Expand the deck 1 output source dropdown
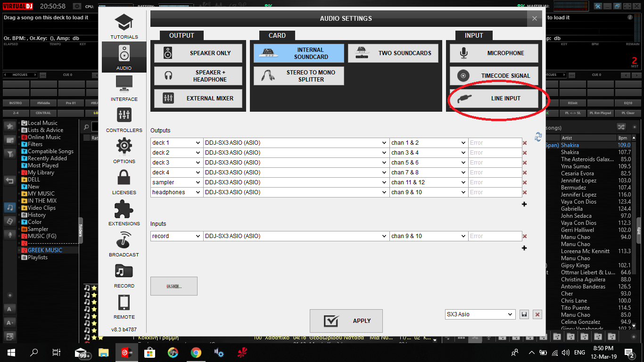644x362 pixels. [177, 143]
